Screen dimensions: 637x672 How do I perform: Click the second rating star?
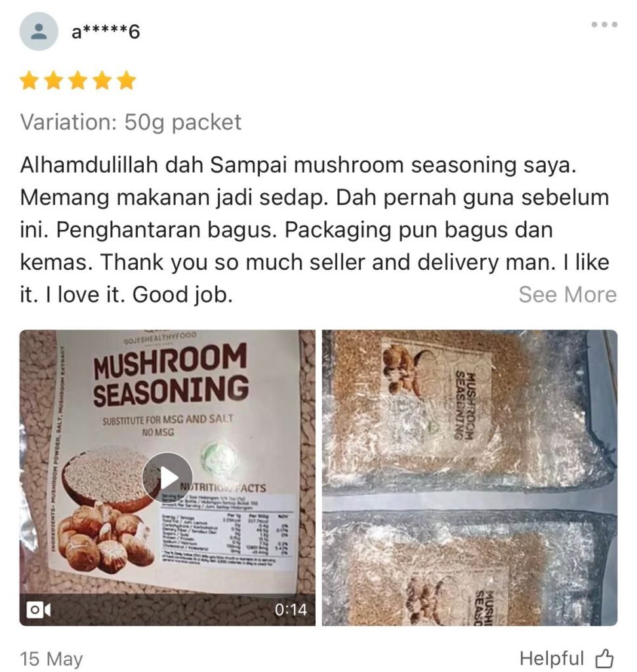pos(54,81)
